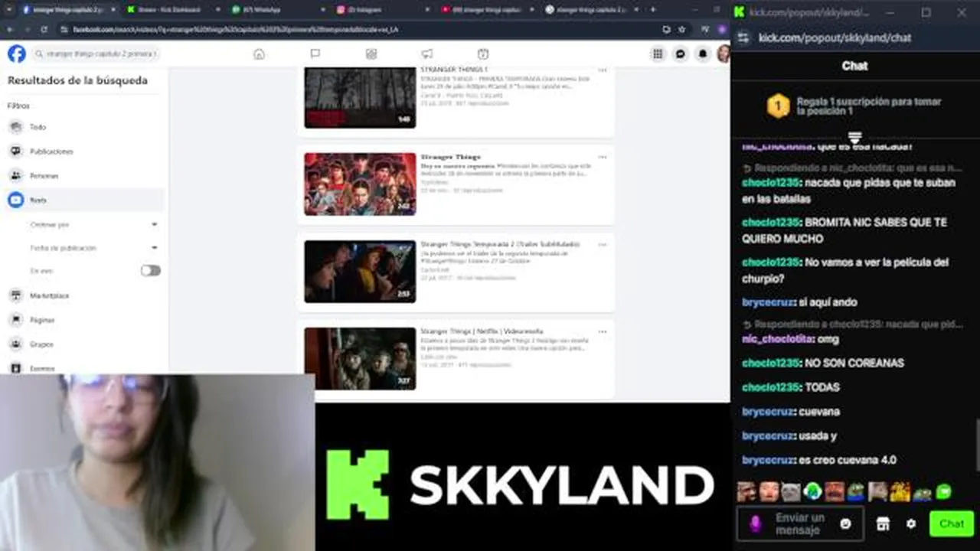This screenshot has width=980, height=551.
Task: Open Facebook profile avatar menu
Action: [x=723, y=54]
